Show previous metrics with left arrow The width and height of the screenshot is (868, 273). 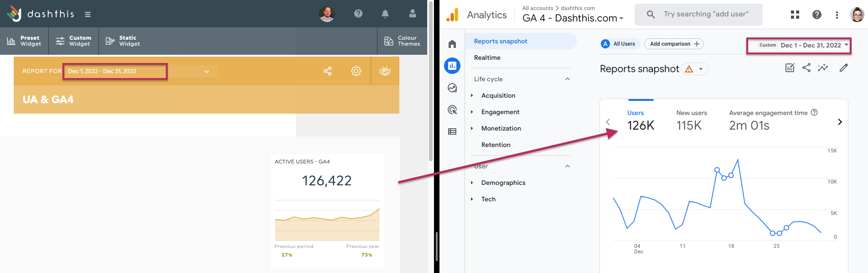608,122
